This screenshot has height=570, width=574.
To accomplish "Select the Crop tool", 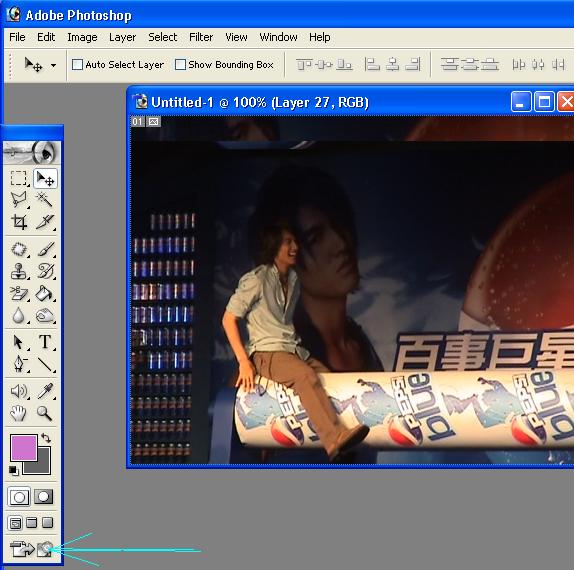I will click(x=18, y=221).
